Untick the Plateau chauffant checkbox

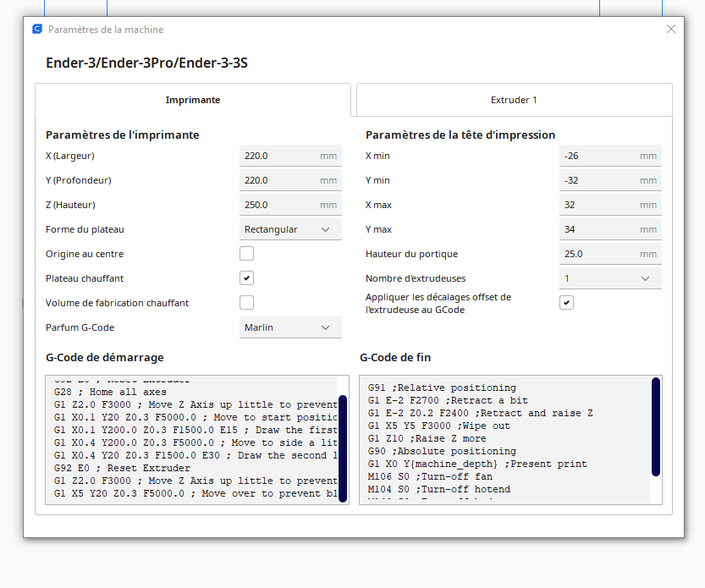click(x=246, y=278)
